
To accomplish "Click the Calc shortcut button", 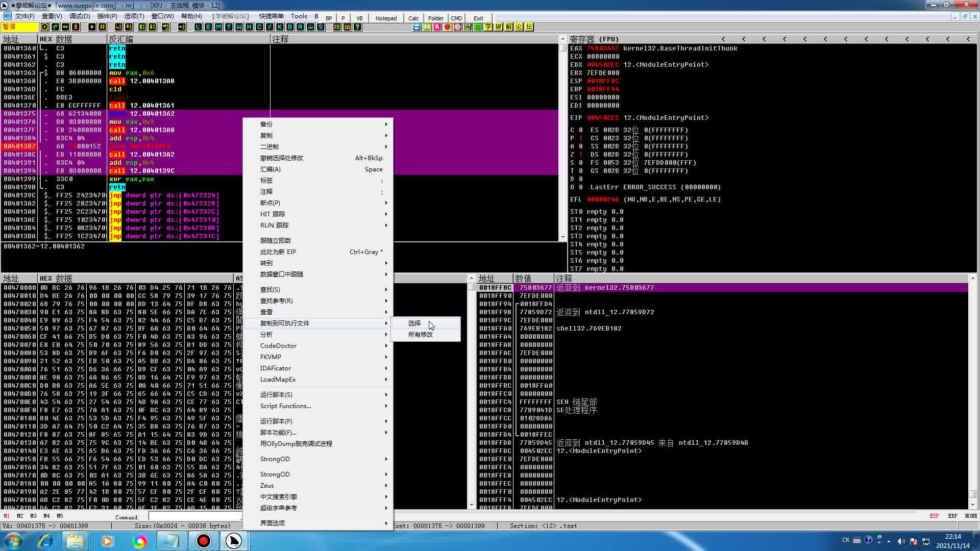I will [413, 18].
